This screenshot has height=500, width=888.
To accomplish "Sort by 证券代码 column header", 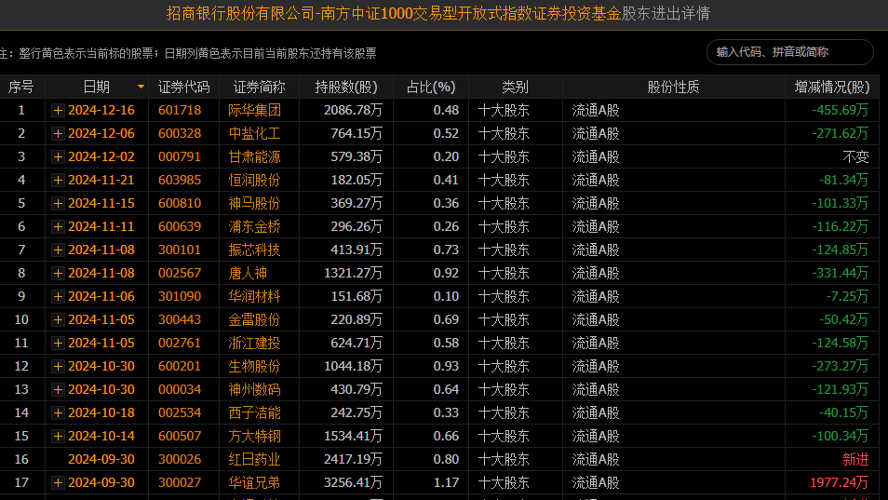I will [x=183, y=87].
